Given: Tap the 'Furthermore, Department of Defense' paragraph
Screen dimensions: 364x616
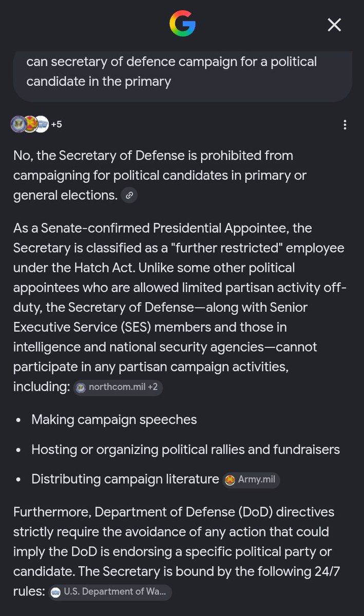Looking at the screenshot, I should pos(174,552).
